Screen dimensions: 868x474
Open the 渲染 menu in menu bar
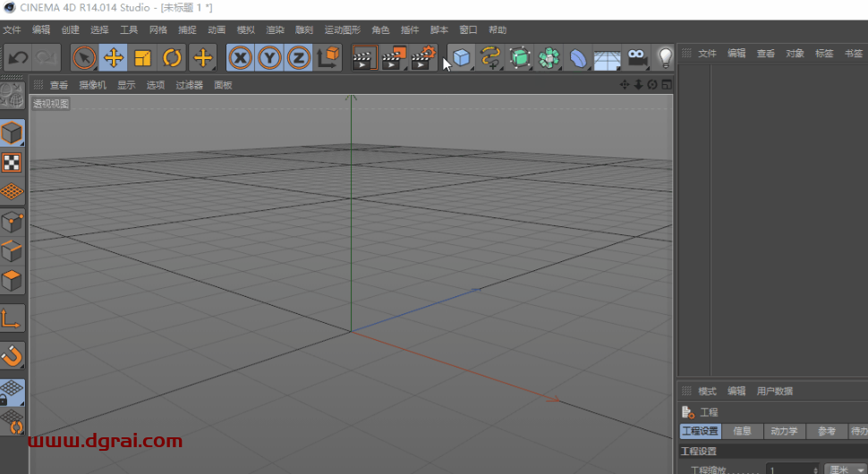275,30
